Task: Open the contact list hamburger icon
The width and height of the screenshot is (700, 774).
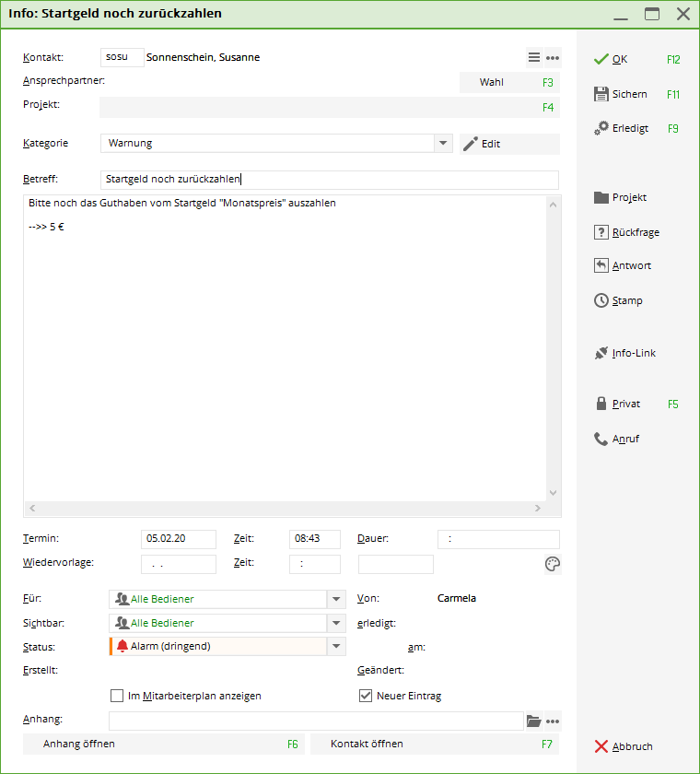Action: (534, 57)
